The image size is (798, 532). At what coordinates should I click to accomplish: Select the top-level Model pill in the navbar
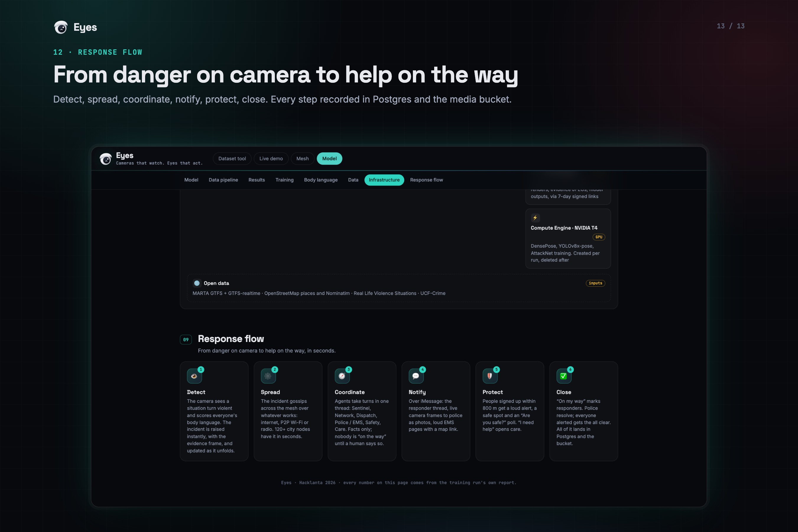coord(329,158)
